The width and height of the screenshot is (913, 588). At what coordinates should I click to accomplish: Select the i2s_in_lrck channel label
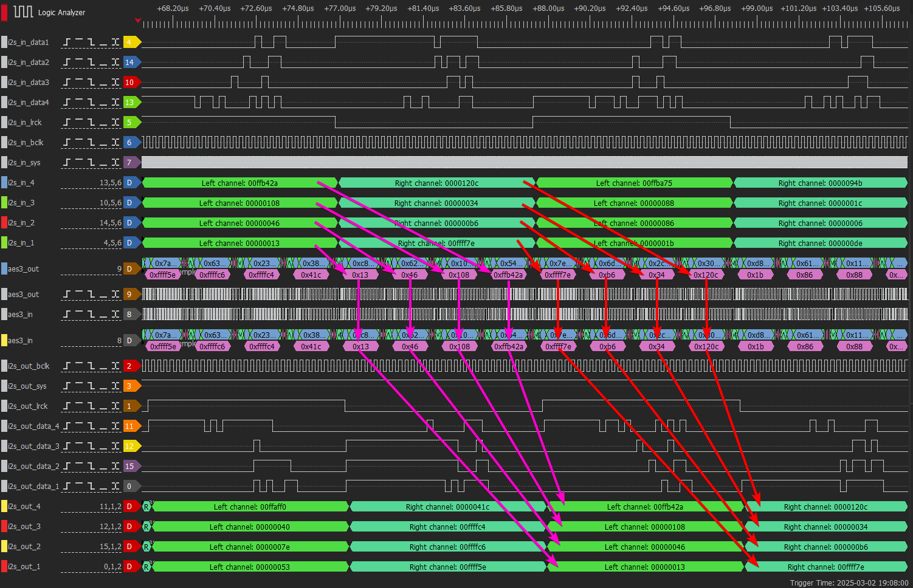[25, 123]
